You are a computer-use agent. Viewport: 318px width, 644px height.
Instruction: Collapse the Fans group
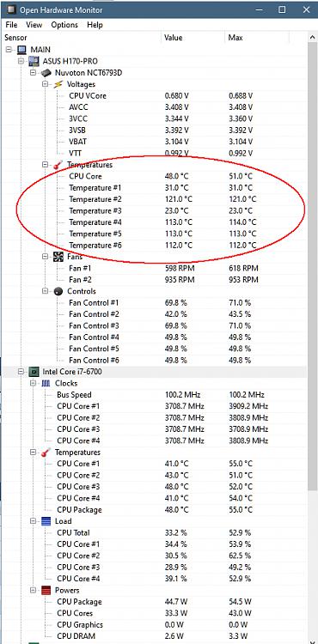point(46,257)
